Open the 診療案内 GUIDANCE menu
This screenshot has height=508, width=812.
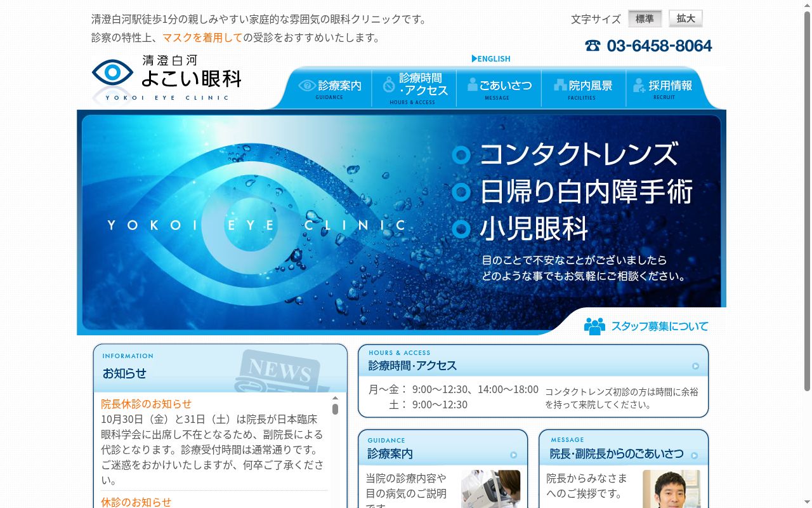pos(330,88)
